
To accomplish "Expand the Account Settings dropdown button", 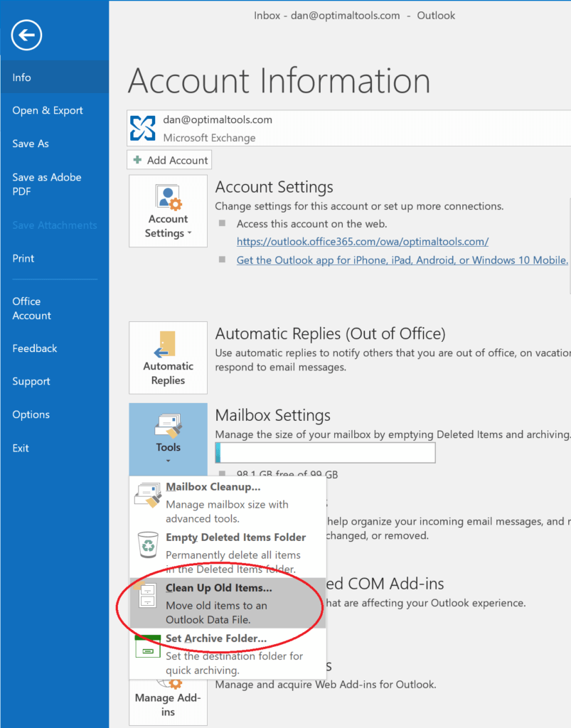I will tap(168, 211).
